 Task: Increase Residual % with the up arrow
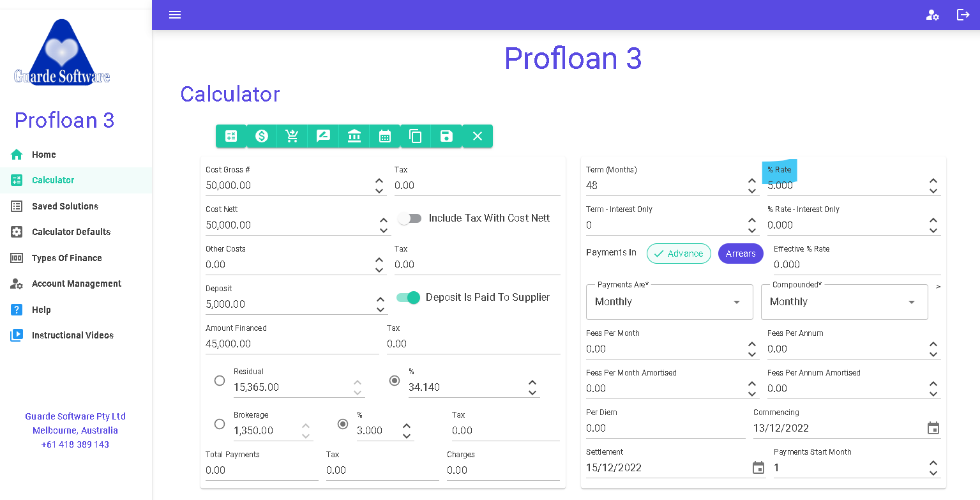pyautogui.click(x=532, y=383)
